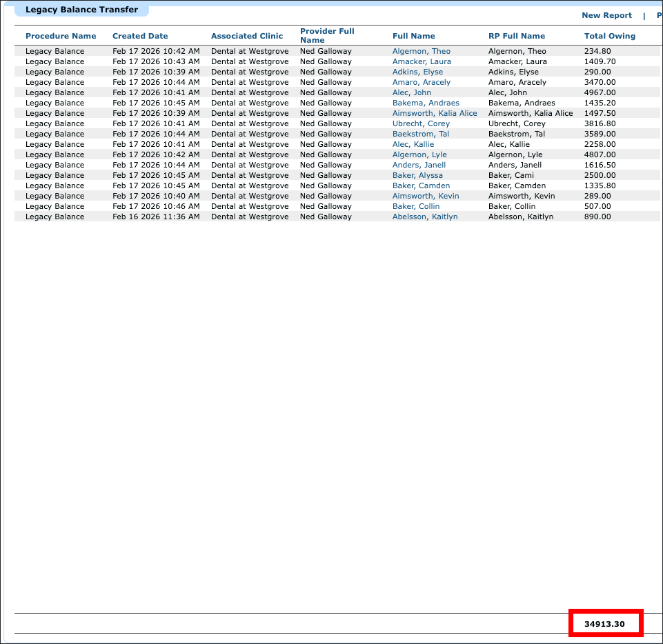Image resolution: width=663 pixels, height=644 pixels.
Task: Sort by Total Owing column header
Action: (610, 36)
